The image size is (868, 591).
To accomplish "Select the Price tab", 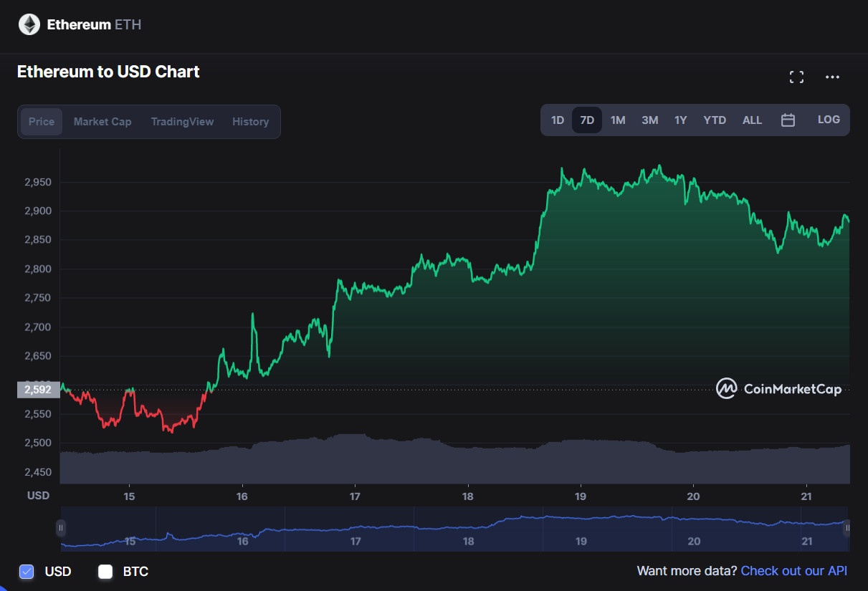I will 41,121.
